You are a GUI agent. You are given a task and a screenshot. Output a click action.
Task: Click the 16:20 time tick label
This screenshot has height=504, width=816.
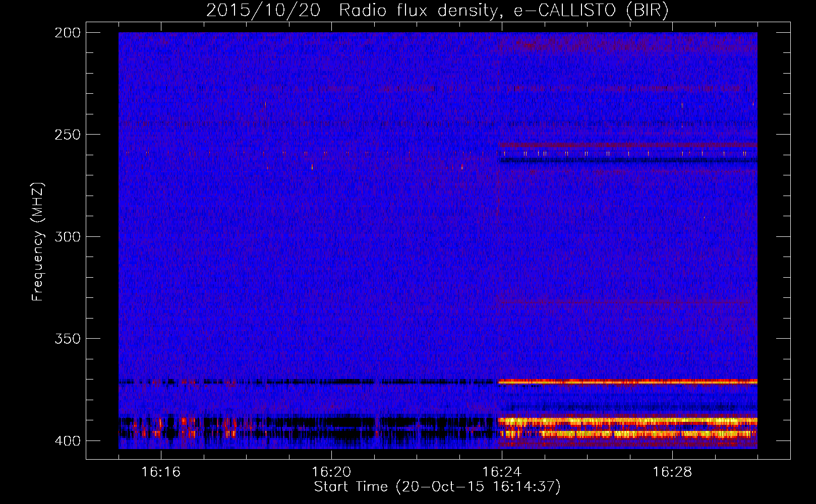pos(331,472)
